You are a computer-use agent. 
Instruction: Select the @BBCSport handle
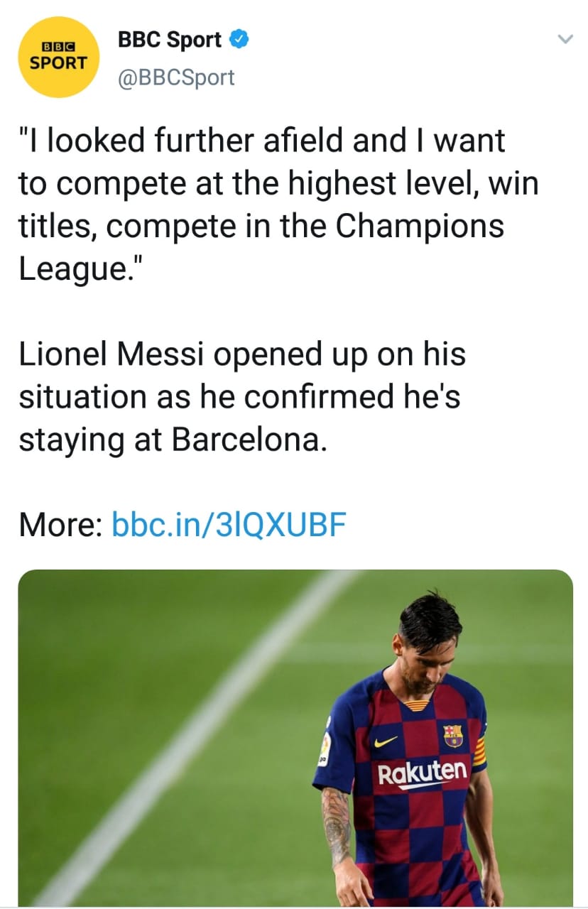pos(175,77)
